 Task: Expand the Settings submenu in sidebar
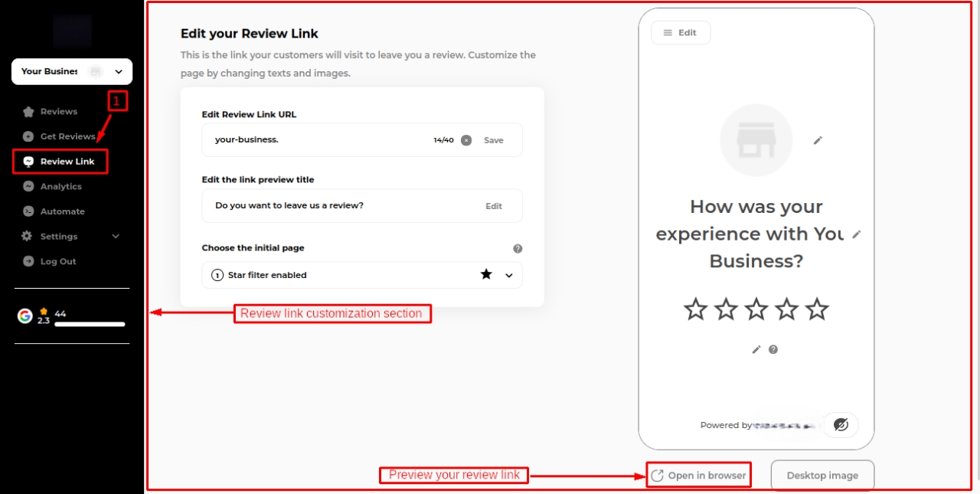pyautogui.click(x=116, y=237)
